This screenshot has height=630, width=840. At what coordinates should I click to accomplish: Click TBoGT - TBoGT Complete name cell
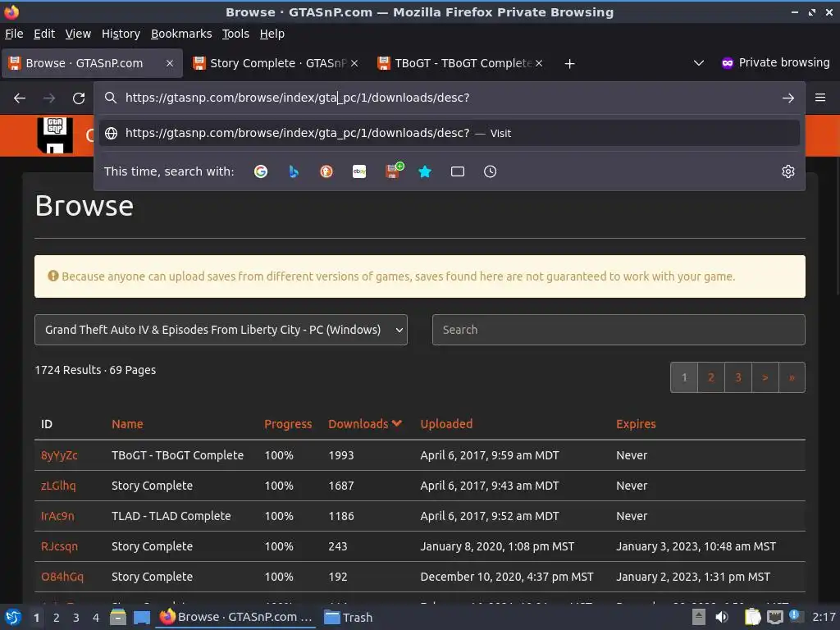pos(177,455)
